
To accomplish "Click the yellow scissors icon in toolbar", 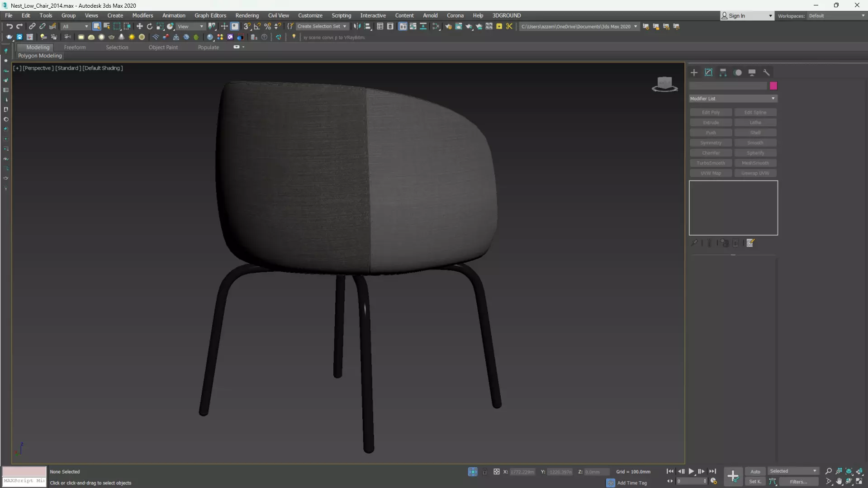I will 509,26.
